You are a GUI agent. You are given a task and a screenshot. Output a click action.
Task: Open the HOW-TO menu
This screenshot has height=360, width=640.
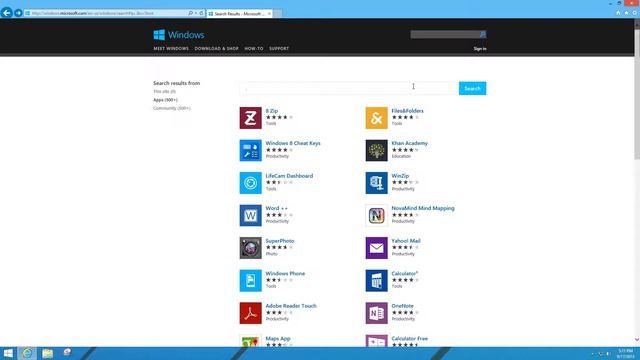(254, 48)
